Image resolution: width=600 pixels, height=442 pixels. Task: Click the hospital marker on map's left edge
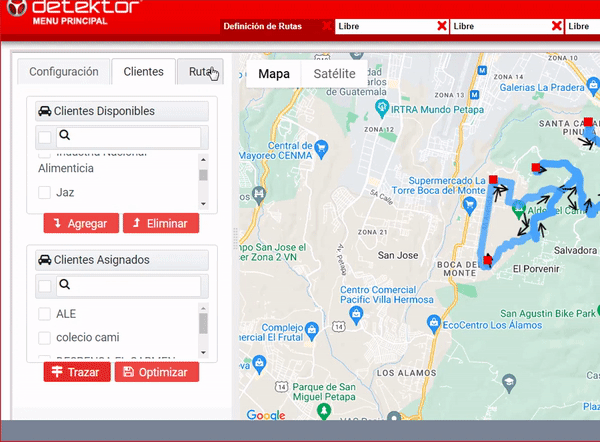coord(259,194)
